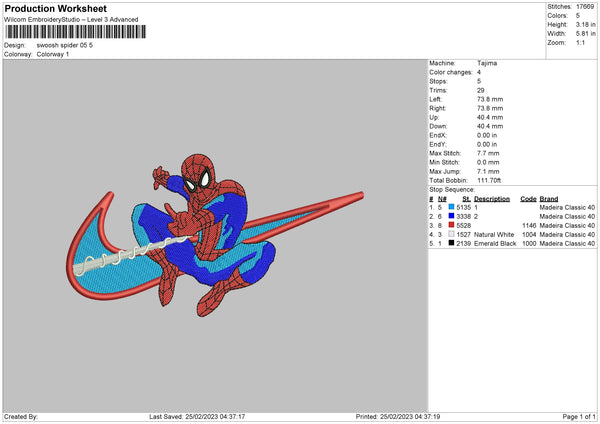
Task: Click the Left value 73.8 mm
Action: point(490,99)
